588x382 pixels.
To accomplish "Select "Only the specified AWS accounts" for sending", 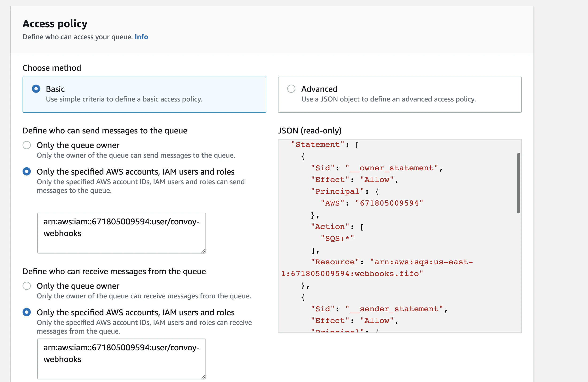I will pos(27,171).
